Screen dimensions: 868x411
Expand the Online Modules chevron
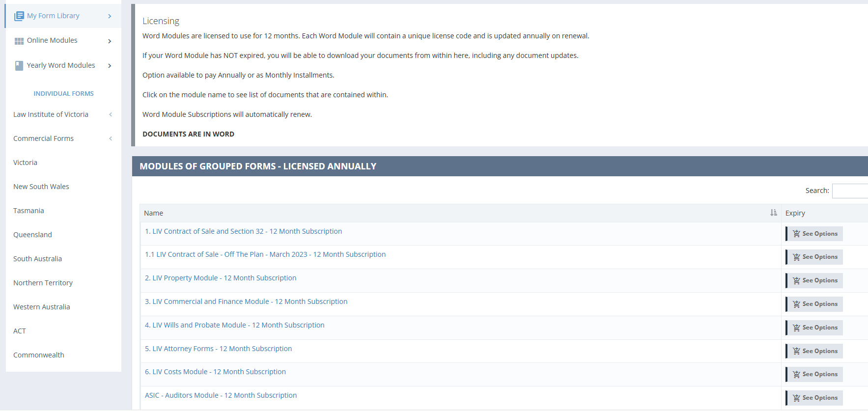pyautogui.click(x=110, y=41)
